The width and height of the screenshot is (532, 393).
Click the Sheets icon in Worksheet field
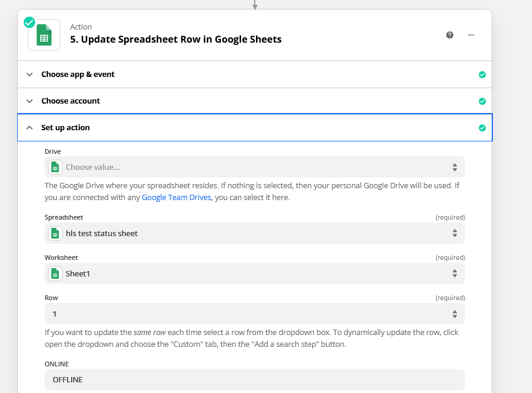point(55,273)
